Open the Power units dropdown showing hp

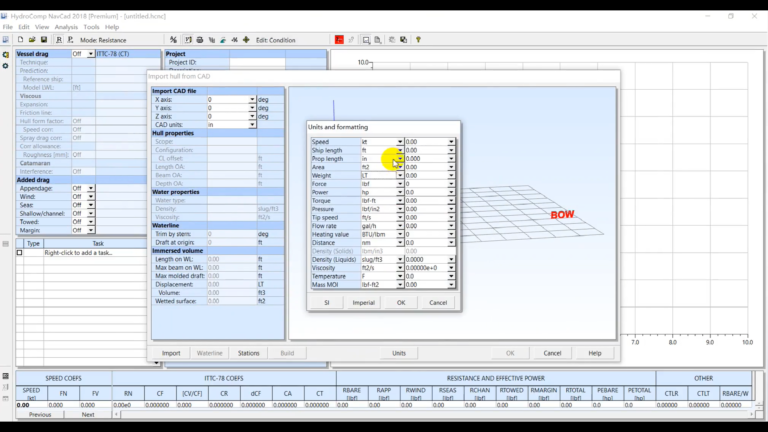[400, 192]
